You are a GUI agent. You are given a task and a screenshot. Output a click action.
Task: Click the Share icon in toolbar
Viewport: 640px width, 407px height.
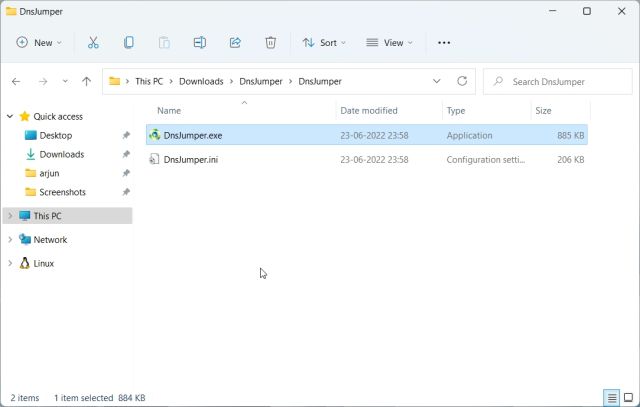click(235, 42)
